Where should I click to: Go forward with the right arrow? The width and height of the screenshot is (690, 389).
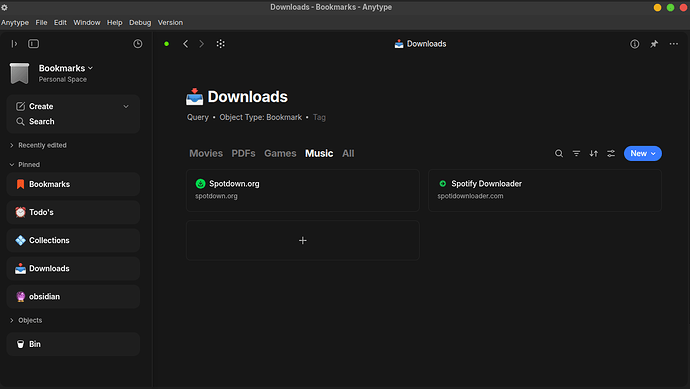[202, 44]
